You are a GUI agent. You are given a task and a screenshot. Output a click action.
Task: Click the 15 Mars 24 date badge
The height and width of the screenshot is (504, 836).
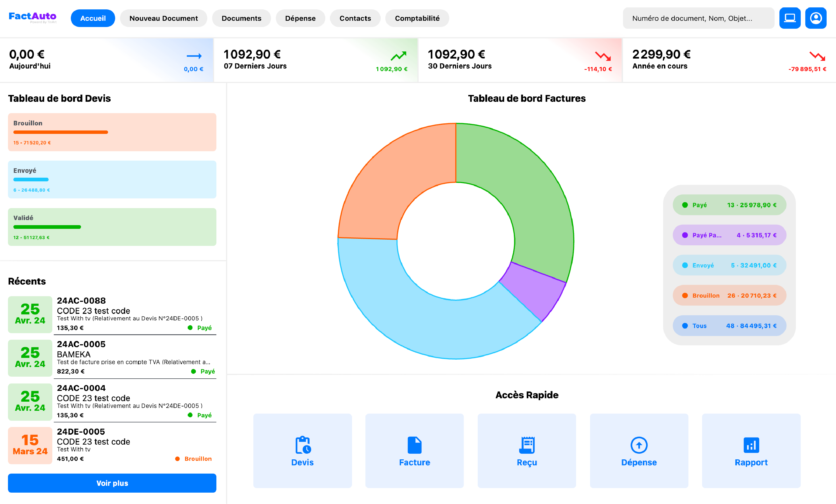coord(30,445)
